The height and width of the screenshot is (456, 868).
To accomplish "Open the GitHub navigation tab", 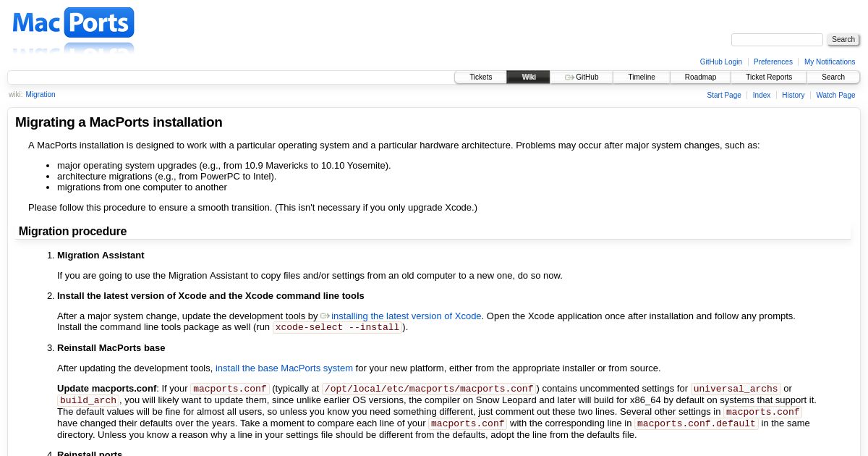I will click(582, 77).
